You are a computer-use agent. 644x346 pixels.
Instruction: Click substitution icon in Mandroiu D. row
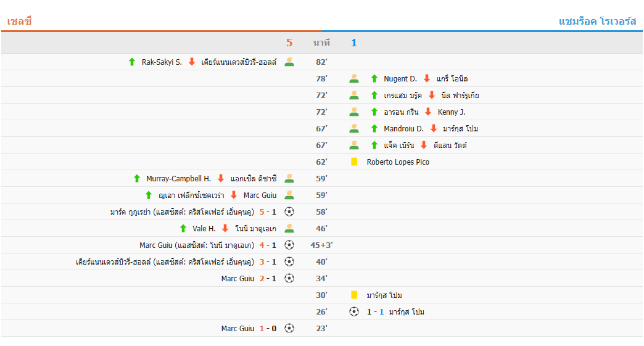(x=354, y=129)
